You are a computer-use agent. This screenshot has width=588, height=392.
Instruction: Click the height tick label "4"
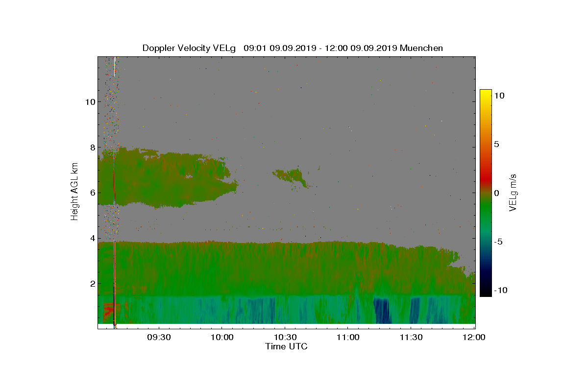(x=92, y=238)
